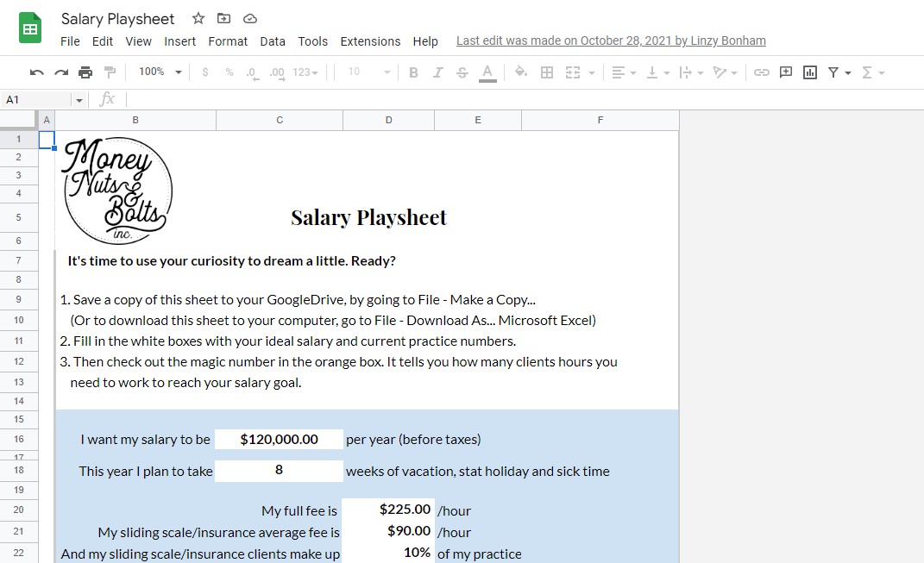Image resolution: width=924 pixels, height=563 pixels.
Task: Click the Undo arrow
Action: click(35, 72)
